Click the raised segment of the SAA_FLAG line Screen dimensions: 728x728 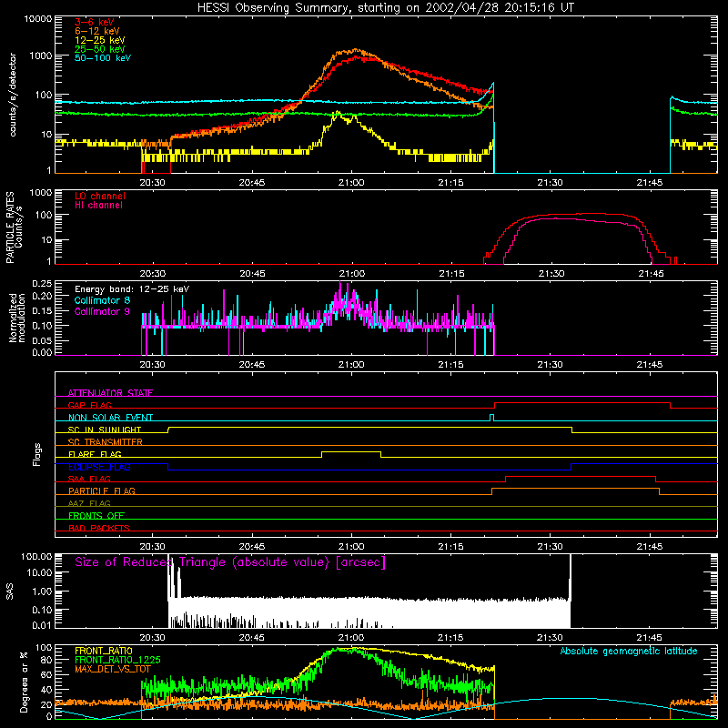(581, 476)
